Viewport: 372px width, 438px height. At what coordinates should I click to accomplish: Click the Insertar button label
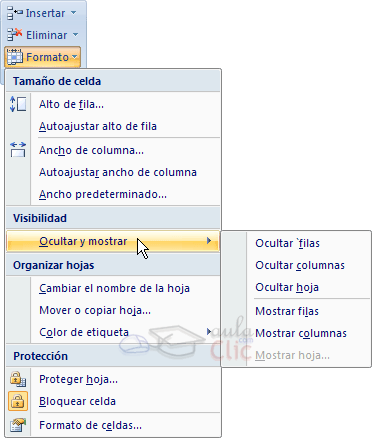45,13
